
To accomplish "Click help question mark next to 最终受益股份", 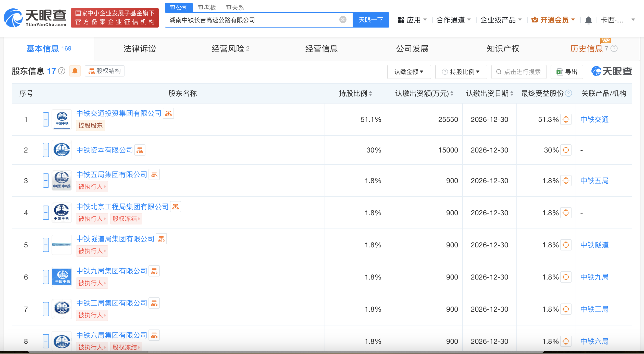I will click(568, 94).
